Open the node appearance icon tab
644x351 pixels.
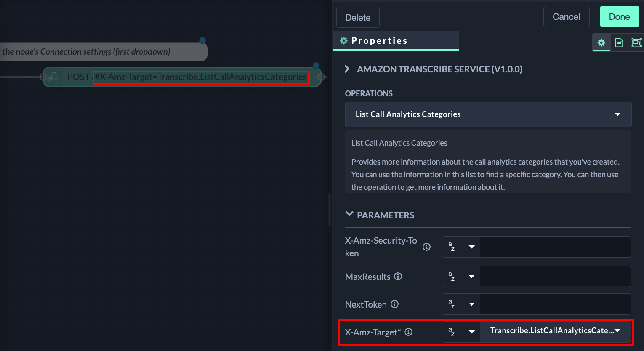[x=636, y=43]
